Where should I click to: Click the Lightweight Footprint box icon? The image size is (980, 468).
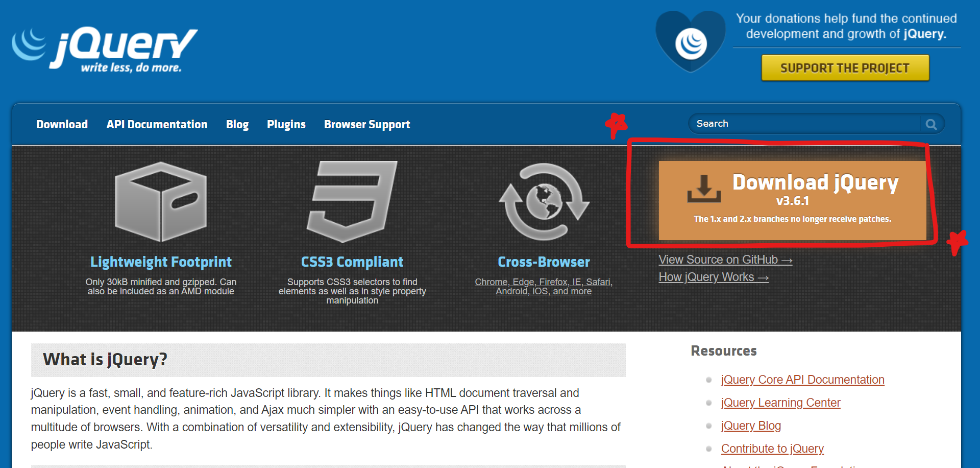pos(161,202)
